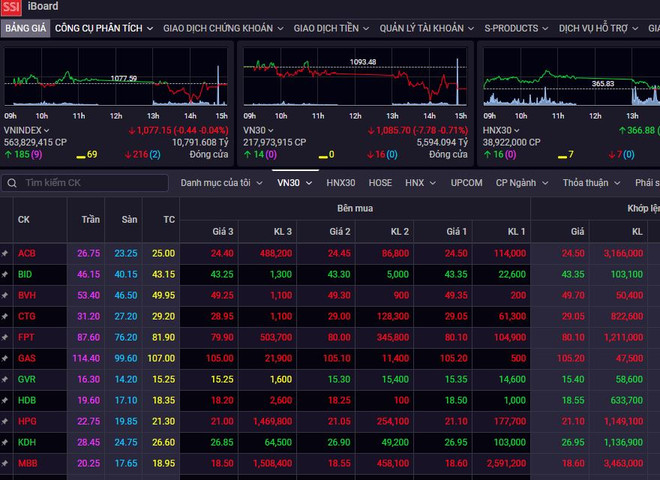Toggle pin on the KDH row
Viewport: 660px width, 480px height.
[x=5, y=442]
